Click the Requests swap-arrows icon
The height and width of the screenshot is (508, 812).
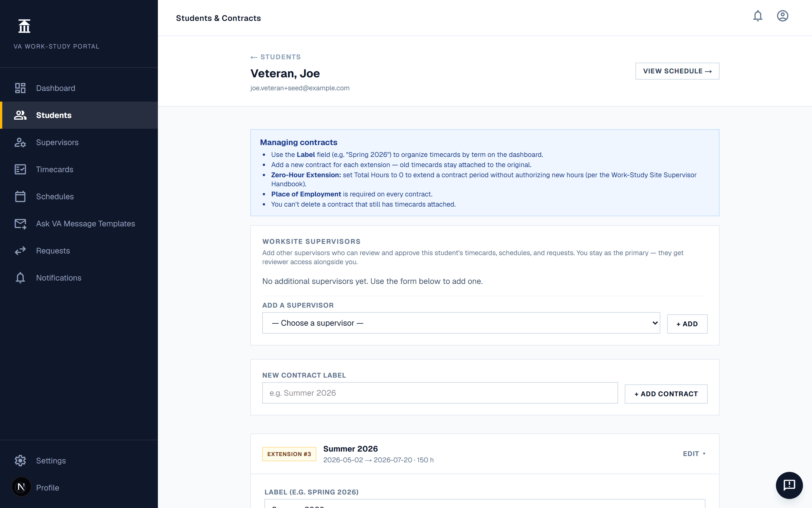20,251
